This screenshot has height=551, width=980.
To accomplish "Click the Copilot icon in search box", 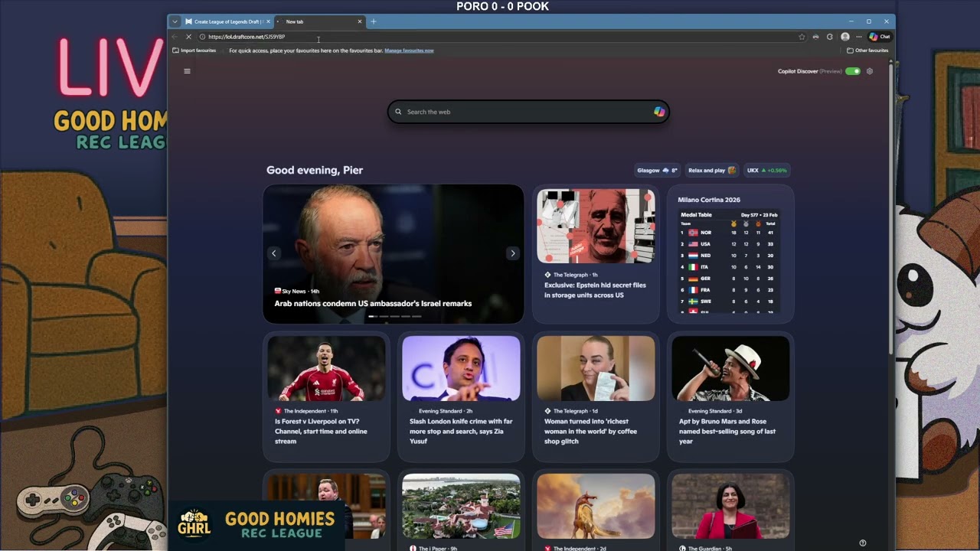I will click(x=659, y=112).
